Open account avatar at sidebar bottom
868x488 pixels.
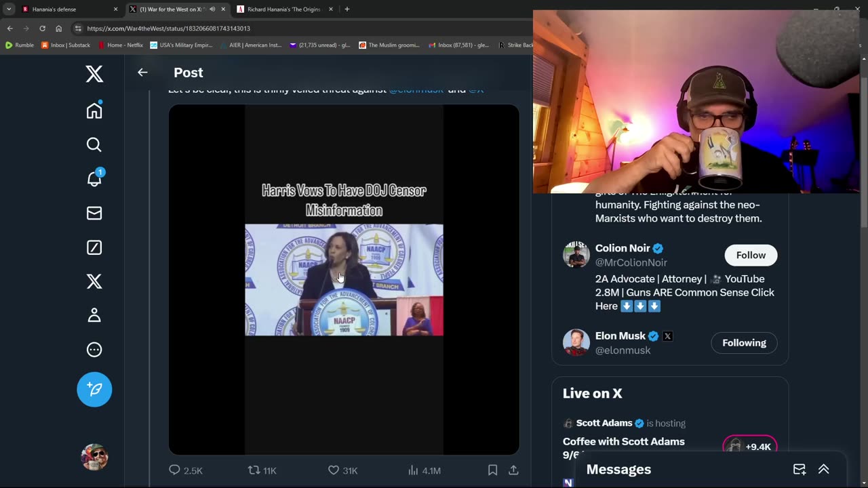coord(94,457)
